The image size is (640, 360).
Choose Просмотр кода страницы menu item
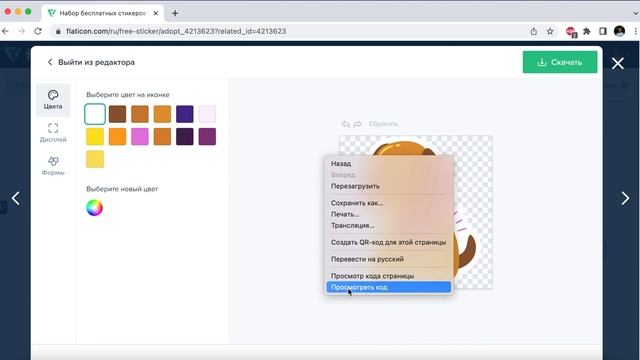389,276
